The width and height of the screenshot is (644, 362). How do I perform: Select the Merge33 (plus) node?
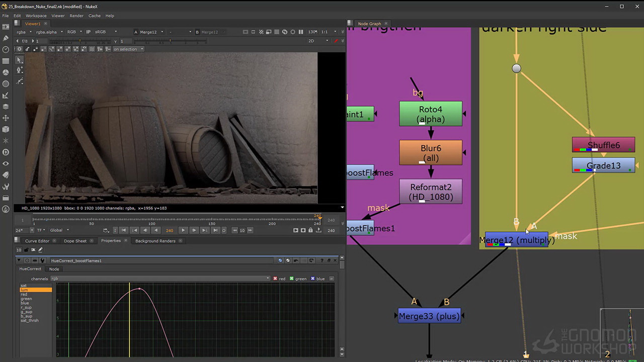pyautogui.click(x=429, y=316)
